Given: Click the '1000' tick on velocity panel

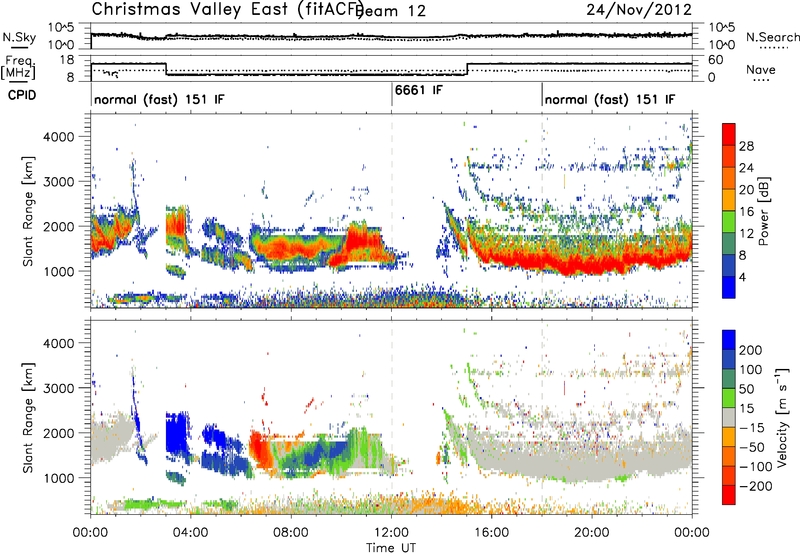Looking at the screenshot, I should point(59,478).
